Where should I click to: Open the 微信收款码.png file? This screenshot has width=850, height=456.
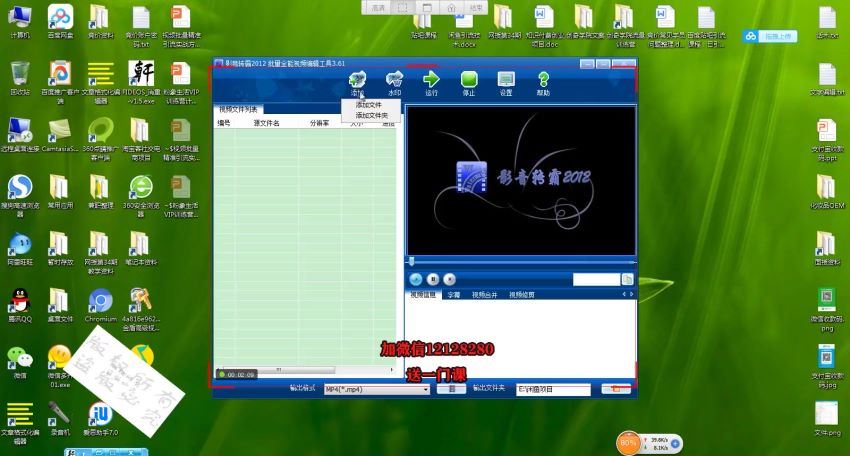pyautogui.click(x=827, y=309)
